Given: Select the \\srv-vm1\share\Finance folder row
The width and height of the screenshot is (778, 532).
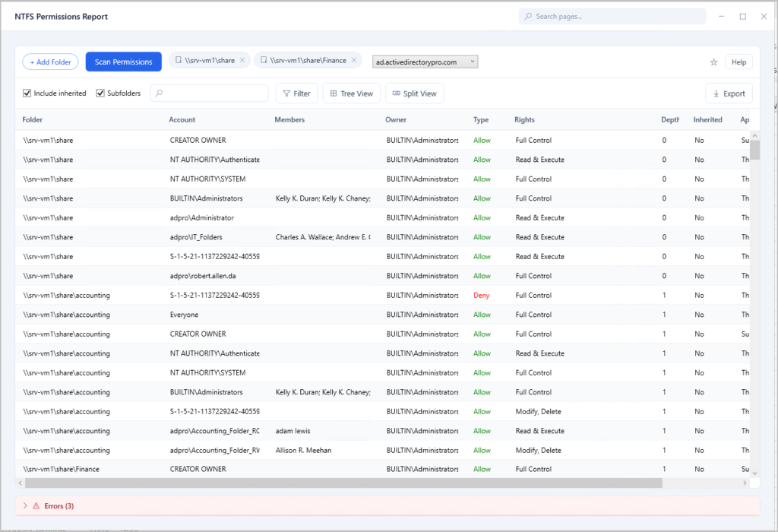Looking at the screenshot, I should [x=383, y=469].
